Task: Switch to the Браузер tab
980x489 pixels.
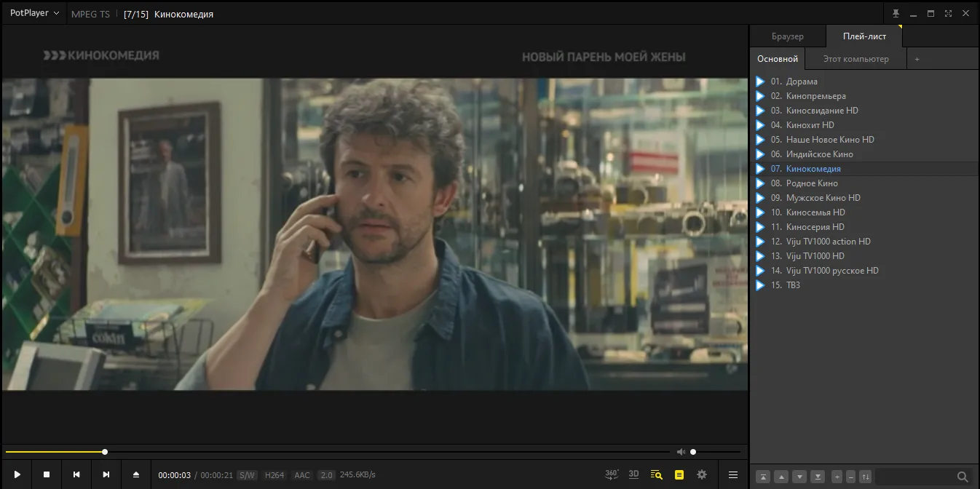Action: [x=788, y=36]
